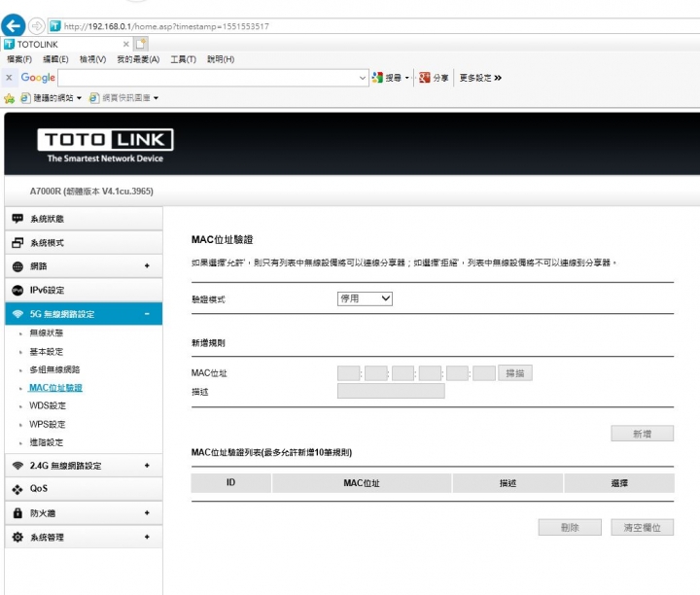Expand the network (網路) plus sign
Viewport: 700px width, 595px height.
pos(147,266)
